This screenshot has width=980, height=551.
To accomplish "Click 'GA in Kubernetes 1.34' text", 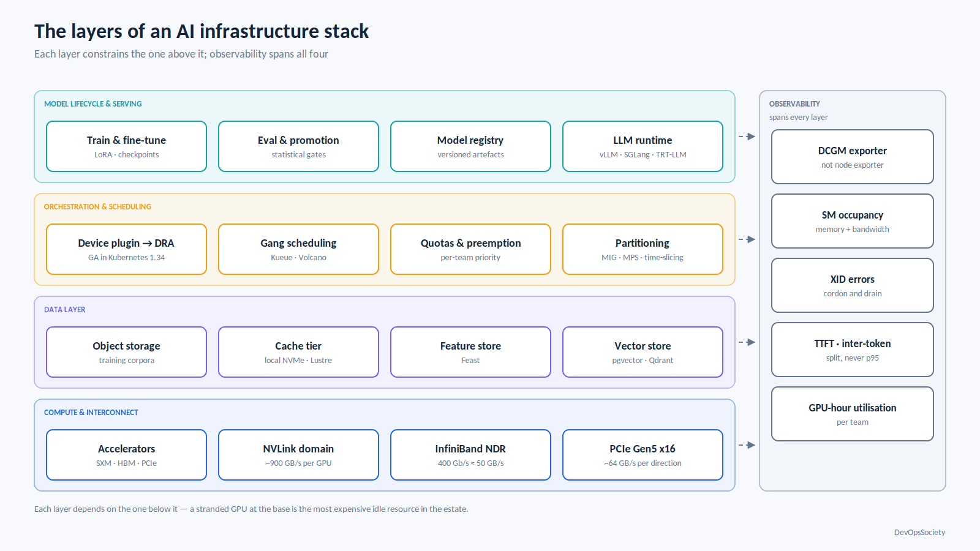I will click(x=126, y=258).
